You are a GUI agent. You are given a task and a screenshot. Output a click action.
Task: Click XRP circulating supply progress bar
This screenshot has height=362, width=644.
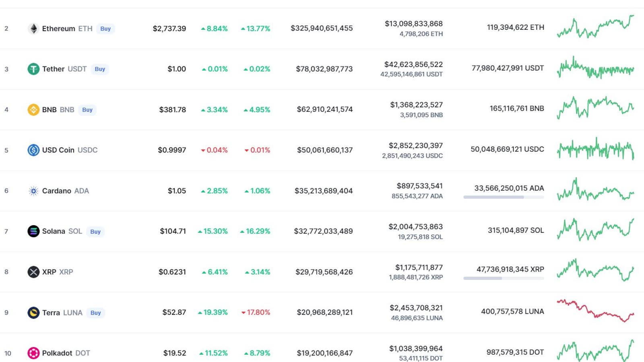tap(504, 278)
